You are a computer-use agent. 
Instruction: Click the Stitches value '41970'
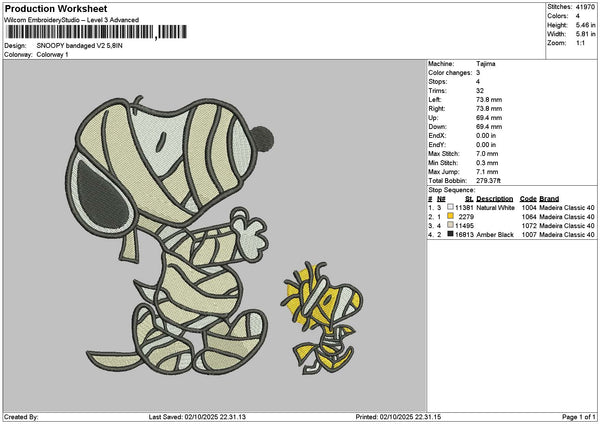pyautogui.click(x=585, y=7)
